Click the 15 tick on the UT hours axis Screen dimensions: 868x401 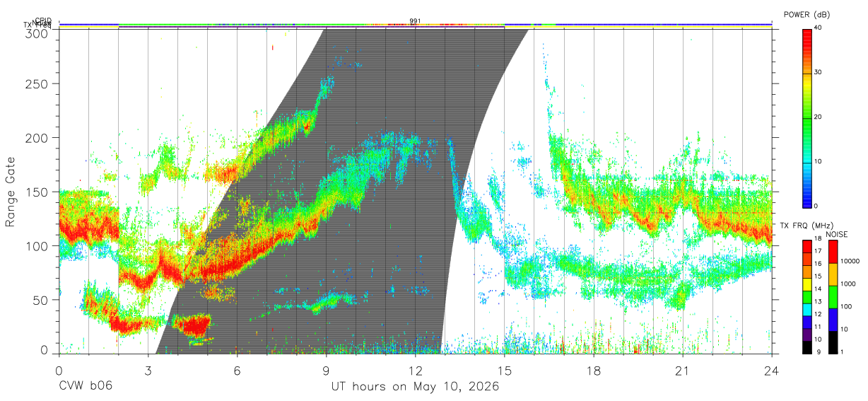[505, 370]
